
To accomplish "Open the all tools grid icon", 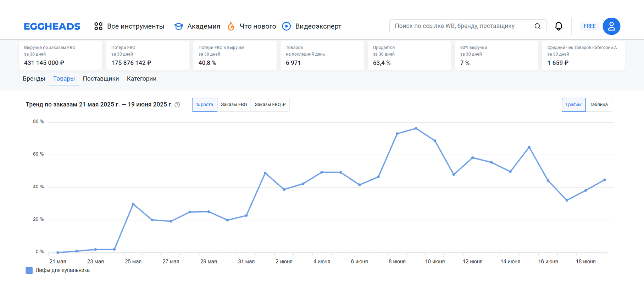I will tap(98, 26).
